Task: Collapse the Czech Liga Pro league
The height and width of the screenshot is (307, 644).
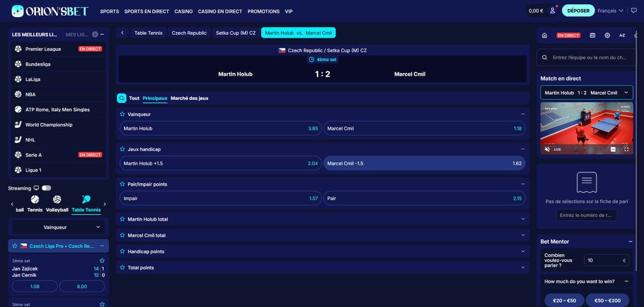Action: click(102, 246)
